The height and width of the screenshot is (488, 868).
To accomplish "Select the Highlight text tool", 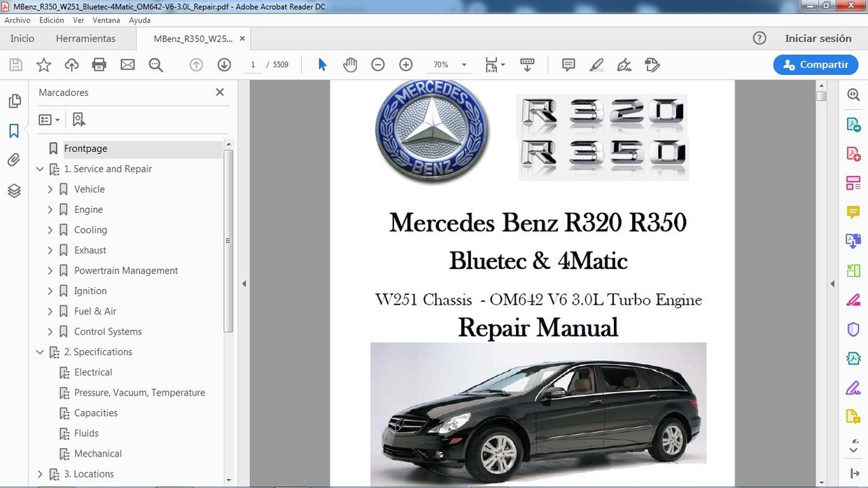I will coord(596,64).
